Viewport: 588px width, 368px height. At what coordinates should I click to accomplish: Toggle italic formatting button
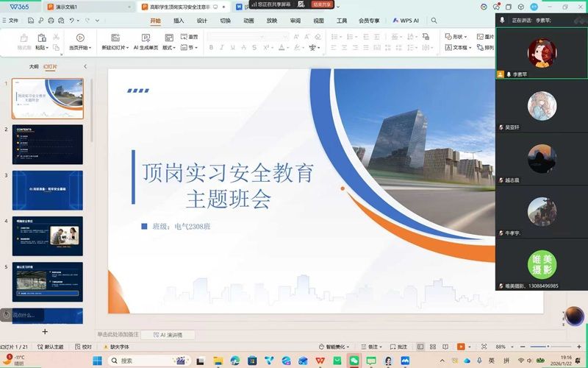222,48
